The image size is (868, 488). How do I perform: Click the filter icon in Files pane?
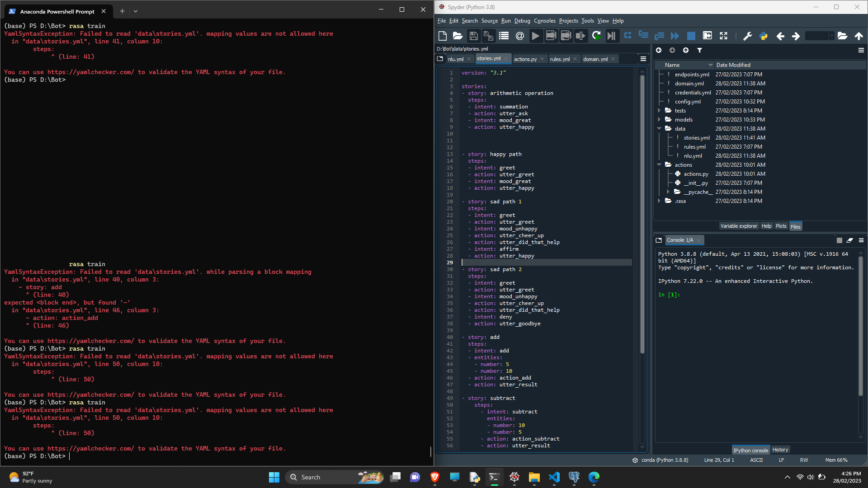(x=699, y=50)
